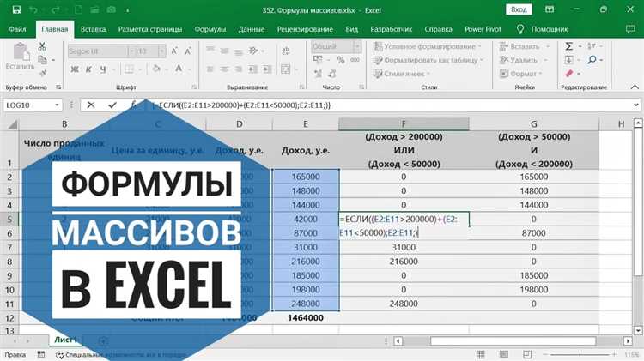Collapse the ribbon with the up chevron
Screen dimensions: 644x361
tap(635, 87)
